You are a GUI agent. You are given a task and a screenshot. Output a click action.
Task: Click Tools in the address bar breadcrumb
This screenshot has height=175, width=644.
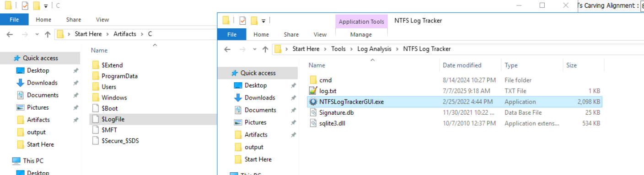coord(338,49)
